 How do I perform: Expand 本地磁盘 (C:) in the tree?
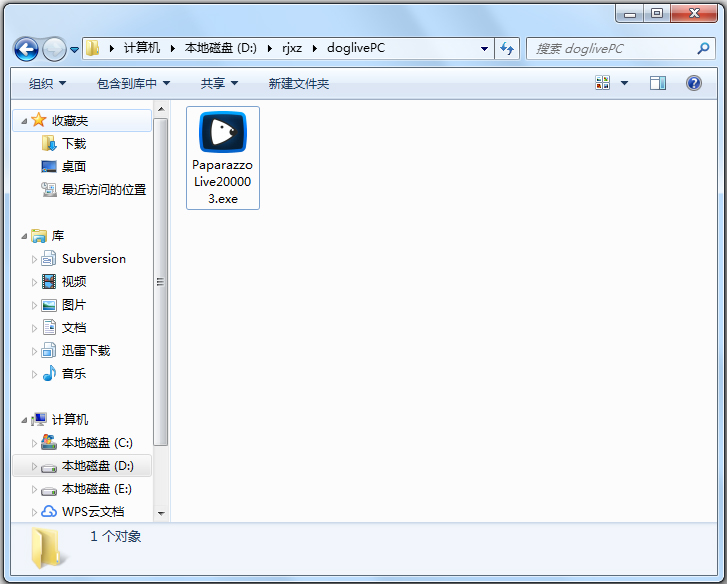pos(34,444)
